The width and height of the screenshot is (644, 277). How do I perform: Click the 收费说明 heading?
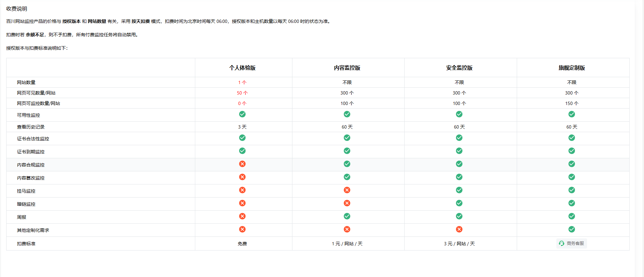point(17,9)
